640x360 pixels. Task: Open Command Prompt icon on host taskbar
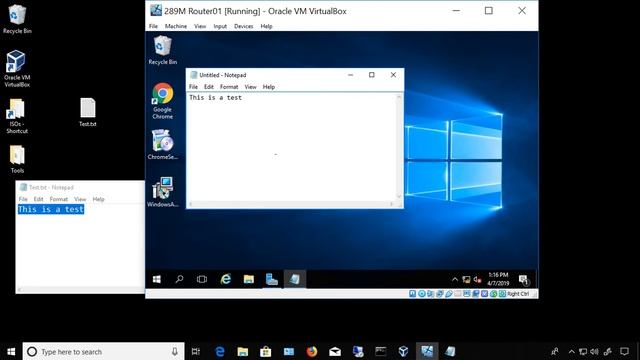pos(381,351)
